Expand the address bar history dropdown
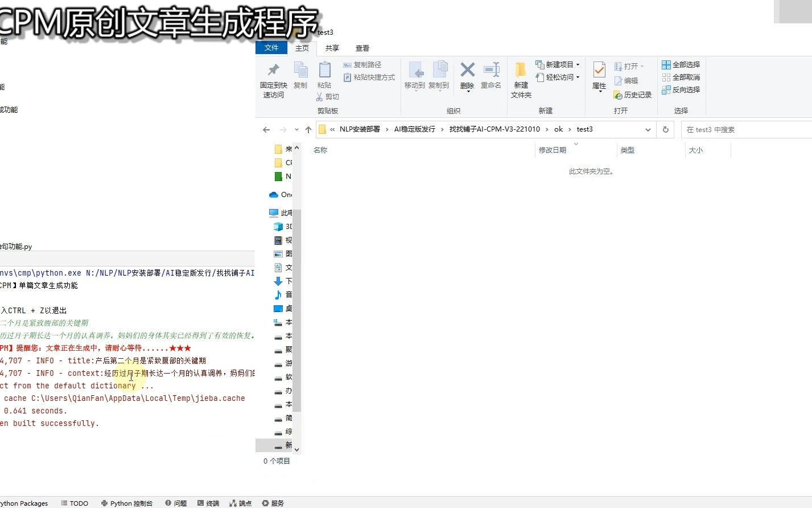This screenshot has width=812, height=508. [648, 130]
